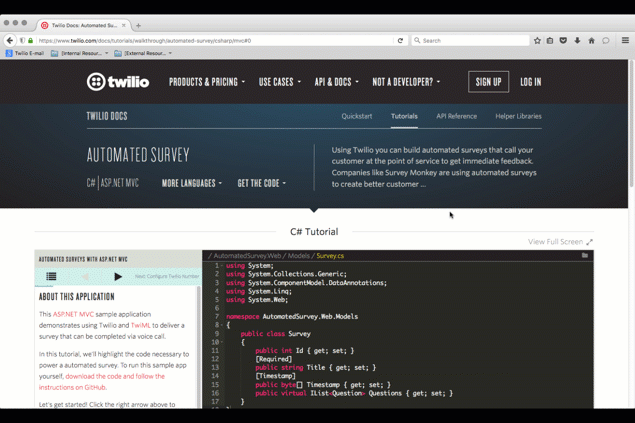Click the chat bubble toolbar icon
The width and height of the screenshot is (635, 423).
tap(605, 40)
